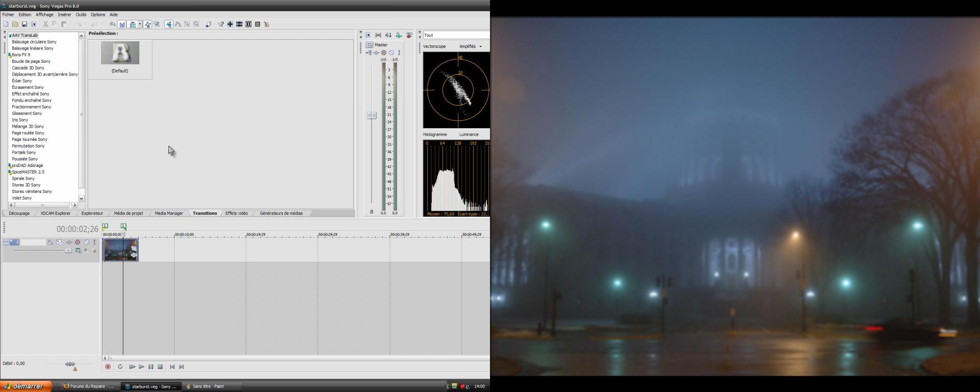Image resolution: width=980 pixels, height=392 pixels.
Task: Open the Auto Ripple dropdown arrow
Action: (140, 24)
